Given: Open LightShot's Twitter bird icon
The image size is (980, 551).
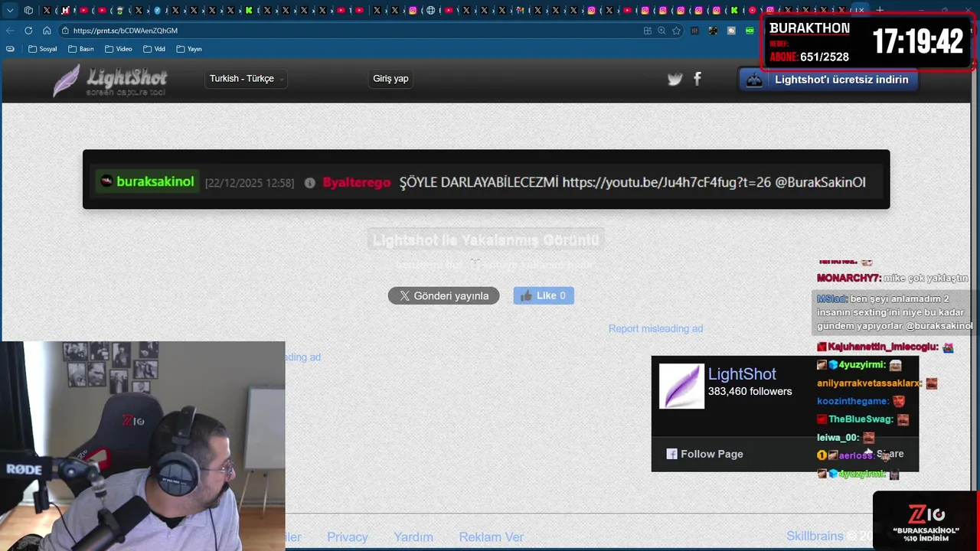Looking at the screenshot, I should [675, 79].
